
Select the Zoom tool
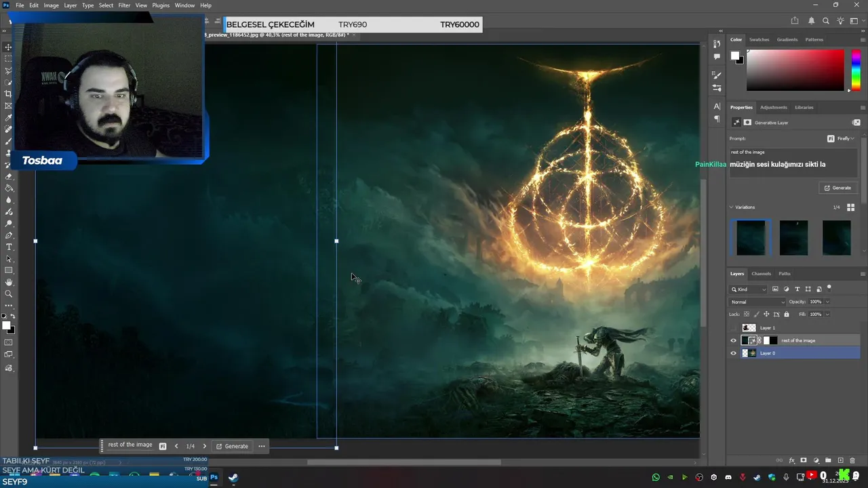point(8,293)
